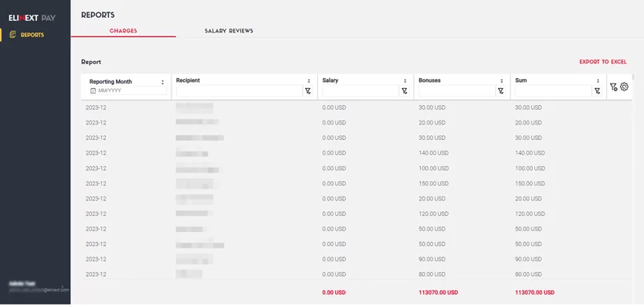
Task: Sort by the Reporting Month column arrows
Action: click(x=163, y=82)
